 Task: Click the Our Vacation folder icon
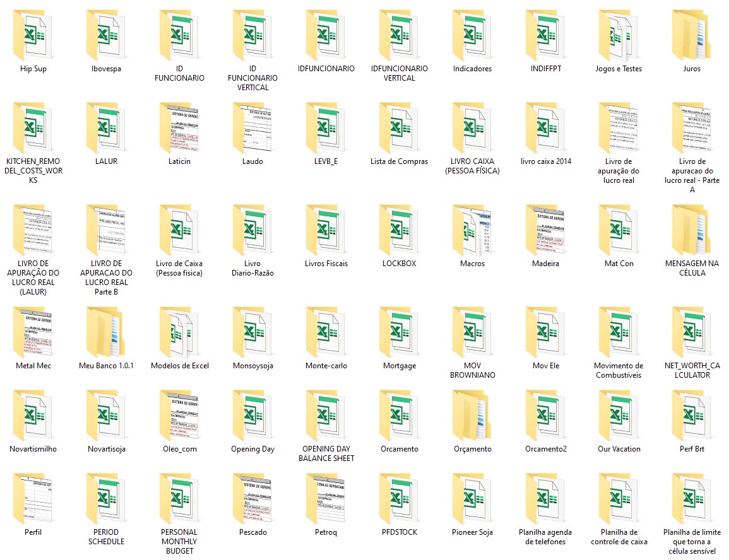click(619, 416)
